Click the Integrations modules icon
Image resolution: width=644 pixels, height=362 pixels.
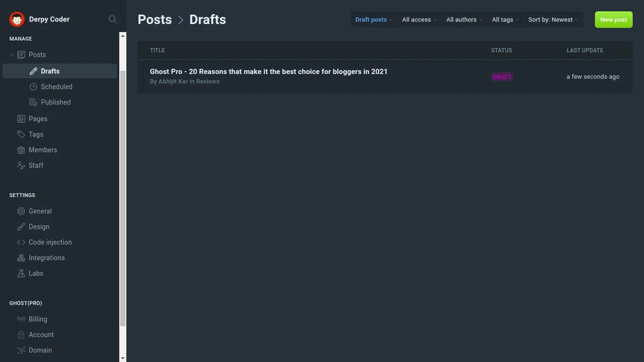pos(21,258)
